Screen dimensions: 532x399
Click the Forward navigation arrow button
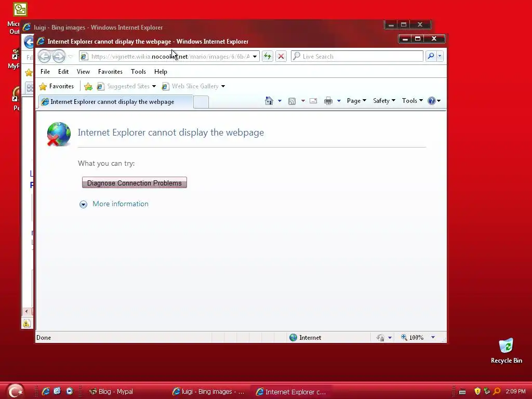[59, 56]
